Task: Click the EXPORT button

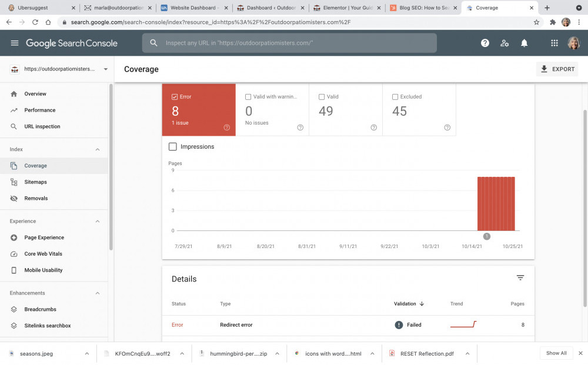Action: [x=557, y=69]
